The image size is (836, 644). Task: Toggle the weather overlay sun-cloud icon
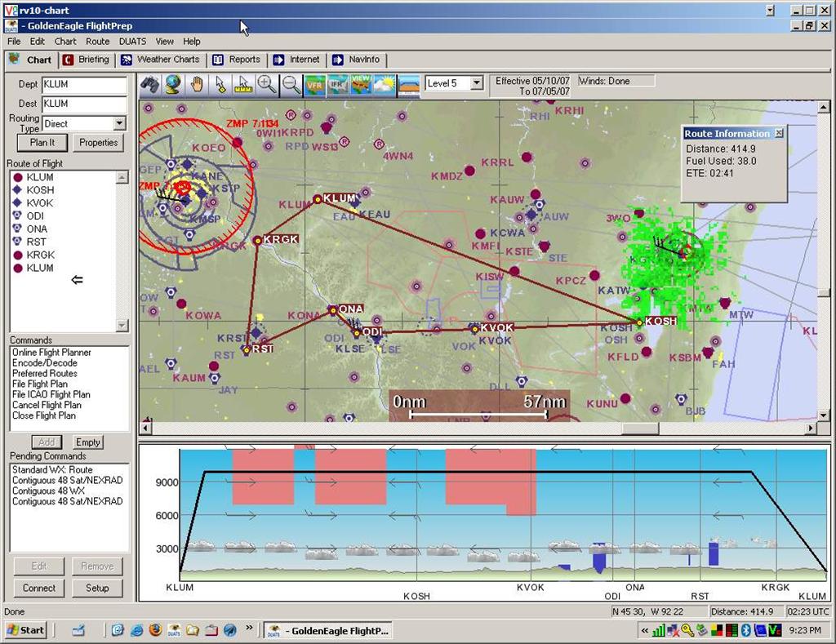click(x=385, y=85)
